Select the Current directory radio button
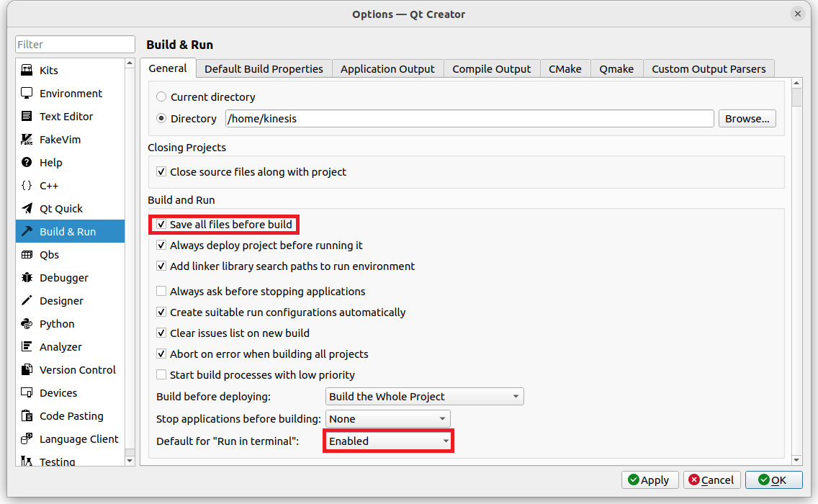This screenshot has width=818, height=504. tap(161, 96)
